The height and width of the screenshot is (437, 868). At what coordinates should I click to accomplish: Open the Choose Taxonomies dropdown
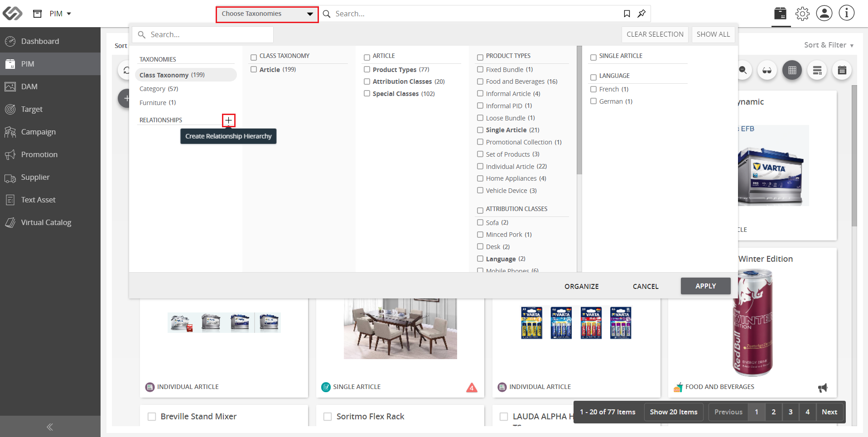click(x=267, y=14)
